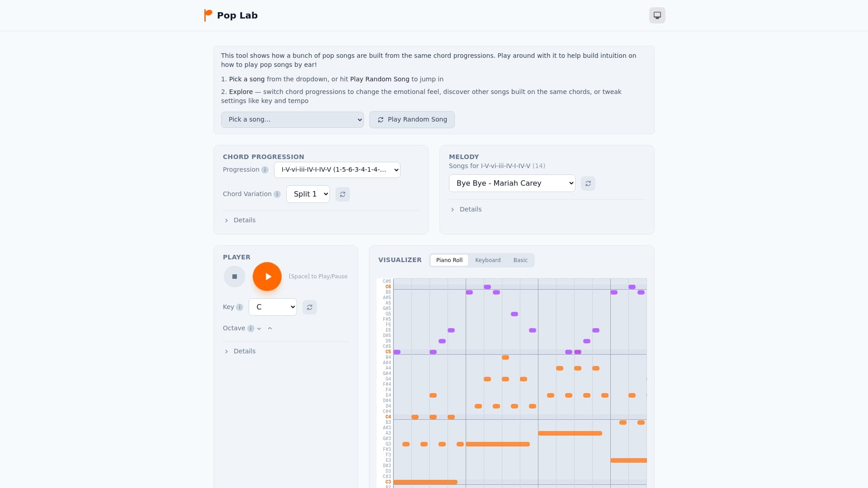Click the Pop Lab flag logo icon
This screenshot has width=868, height=488.
pyautogui.click(x=208, y=15)
